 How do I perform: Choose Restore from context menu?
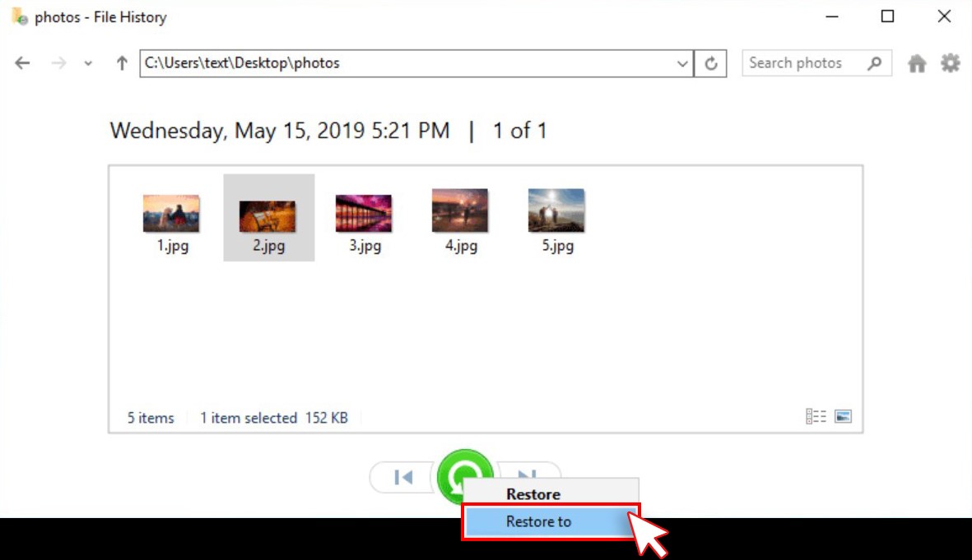point(533,494)
